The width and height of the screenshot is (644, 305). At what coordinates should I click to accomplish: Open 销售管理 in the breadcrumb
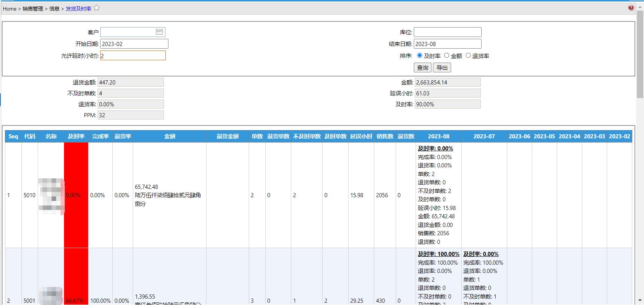coord(33,9)
